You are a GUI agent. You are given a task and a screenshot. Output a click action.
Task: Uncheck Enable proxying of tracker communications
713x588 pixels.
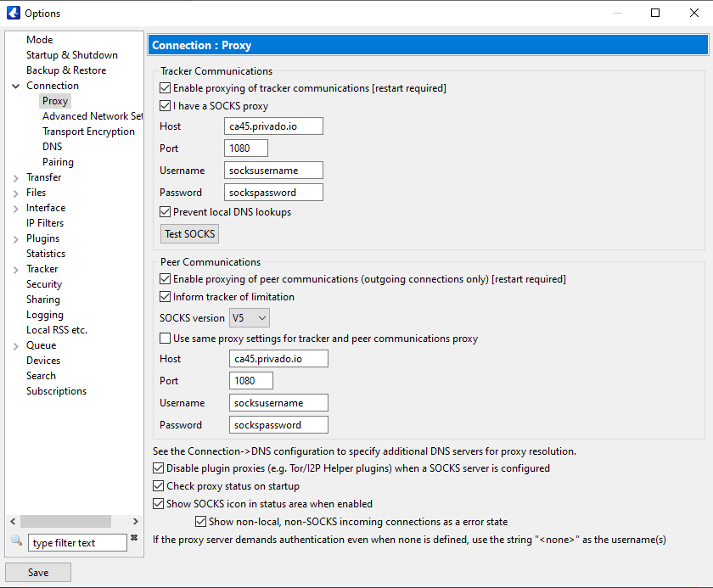coord(166,88)
